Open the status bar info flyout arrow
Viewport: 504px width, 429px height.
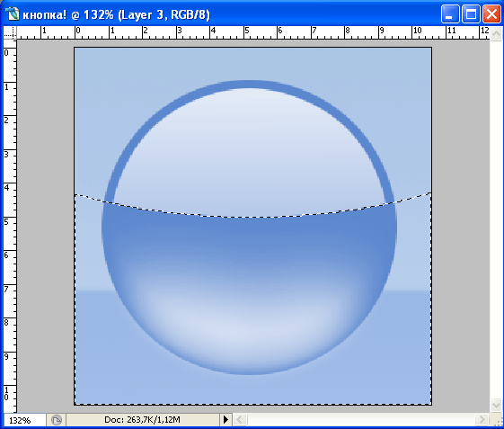[225, 420]
